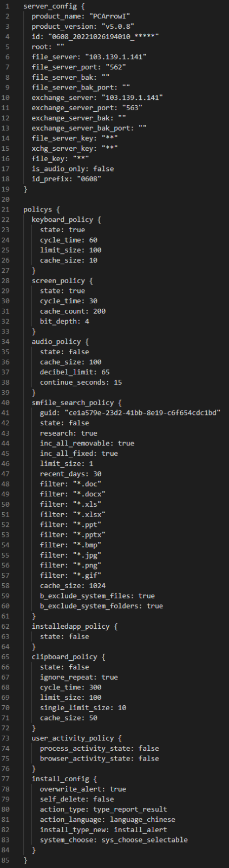This screenshot has width=229, height=868.
Task: Click the system_choose: sys_choose_selectable line
Action: click(114, 840)
